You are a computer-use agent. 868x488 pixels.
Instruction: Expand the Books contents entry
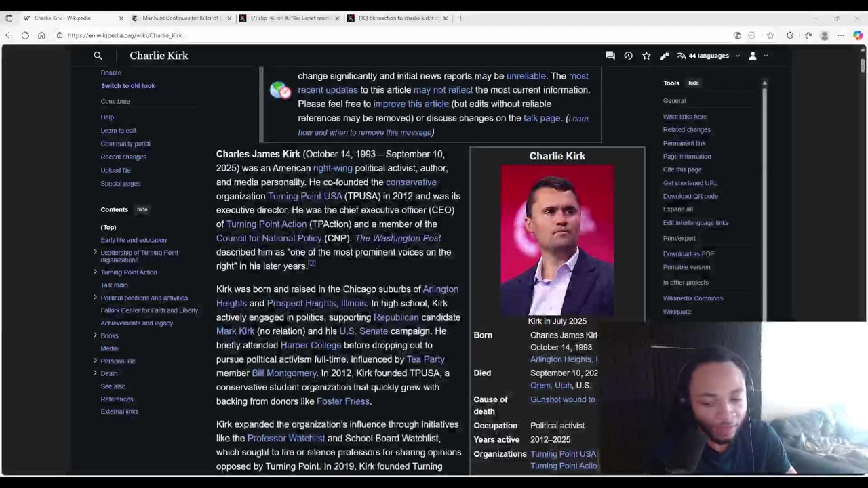point(95,335)
